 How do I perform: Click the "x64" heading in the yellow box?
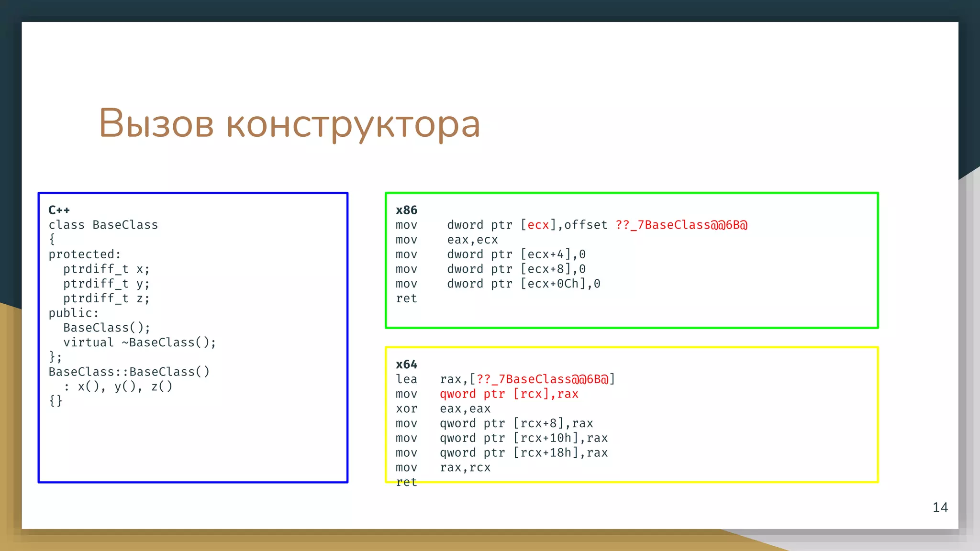click(x=407, y=364)
